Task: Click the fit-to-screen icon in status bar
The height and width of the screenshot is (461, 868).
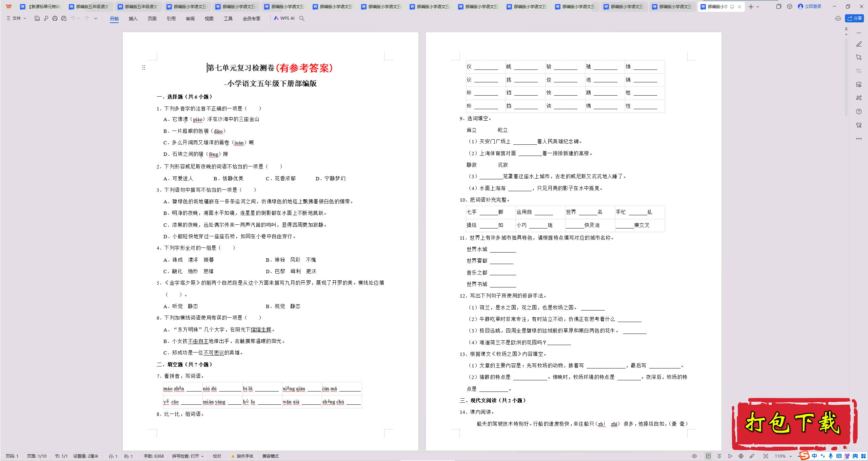Action: 766,456
